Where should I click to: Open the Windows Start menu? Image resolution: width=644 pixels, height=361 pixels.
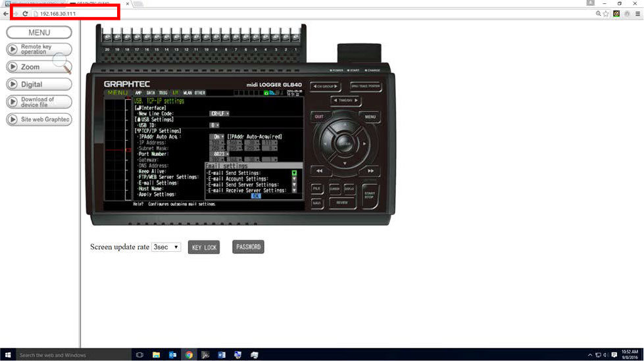point(8,355)
